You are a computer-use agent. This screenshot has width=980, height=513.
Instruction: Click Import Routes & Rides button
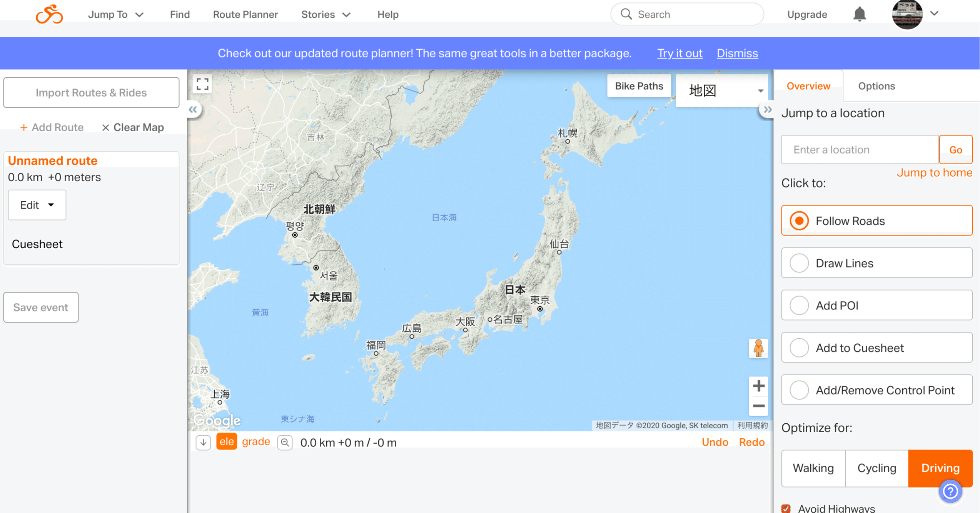point(91,93)
